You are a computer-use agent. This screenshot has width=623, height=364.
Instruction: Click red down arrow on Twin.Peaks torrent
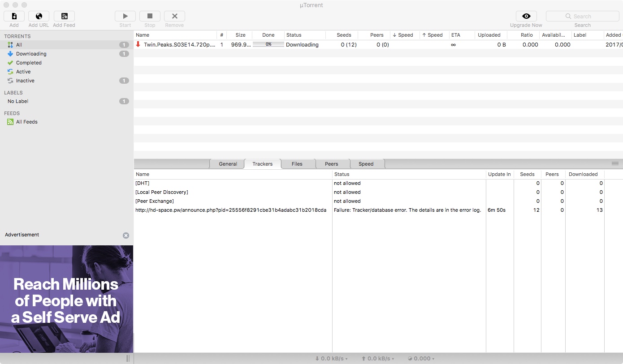(x=138, y=44)
